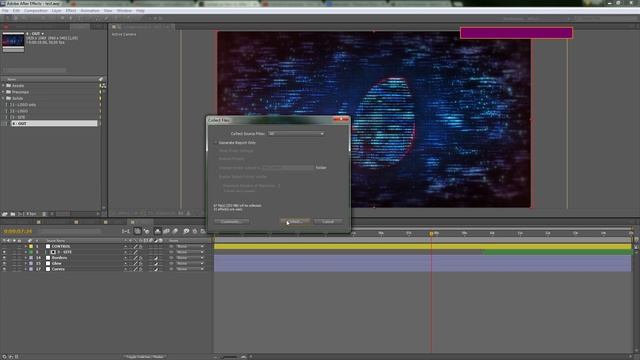Collapse the Solids folder in Project panel

click(x=3, y=98)
